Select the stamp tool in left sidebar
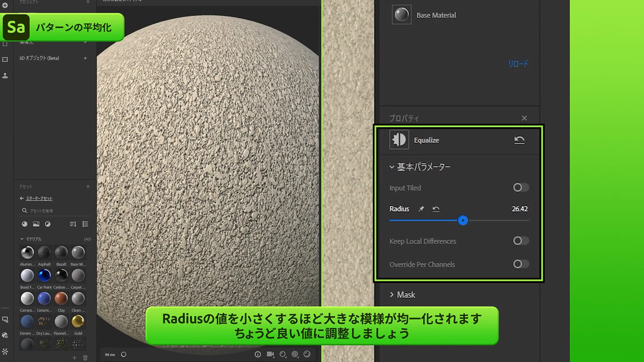Image resolution: width=644 pixels, height=362 pixels. [5, 76]
